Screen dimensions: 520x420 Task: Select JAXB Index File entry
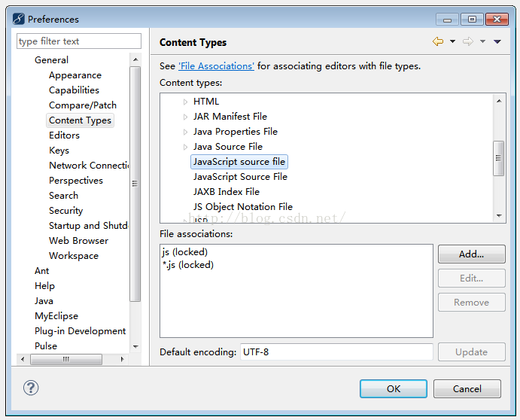click(227, 192)
